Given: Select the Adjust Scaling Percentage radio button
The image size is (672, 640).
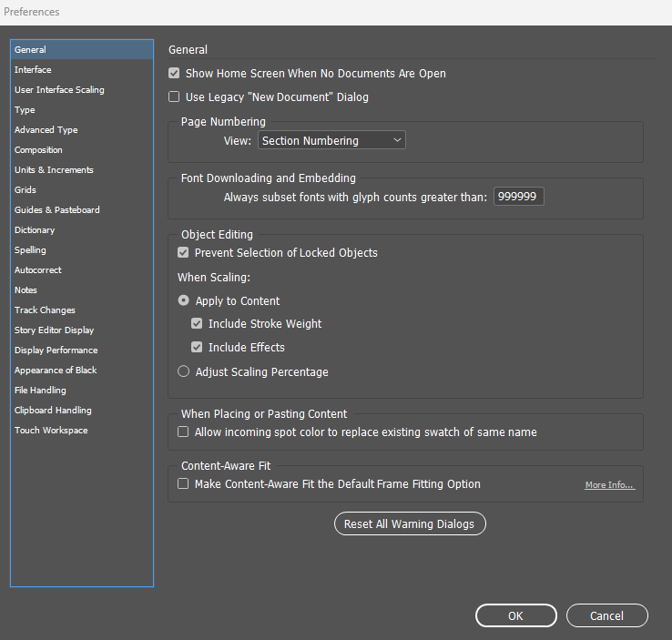Looking at the screenshot, I should [183, 371].
